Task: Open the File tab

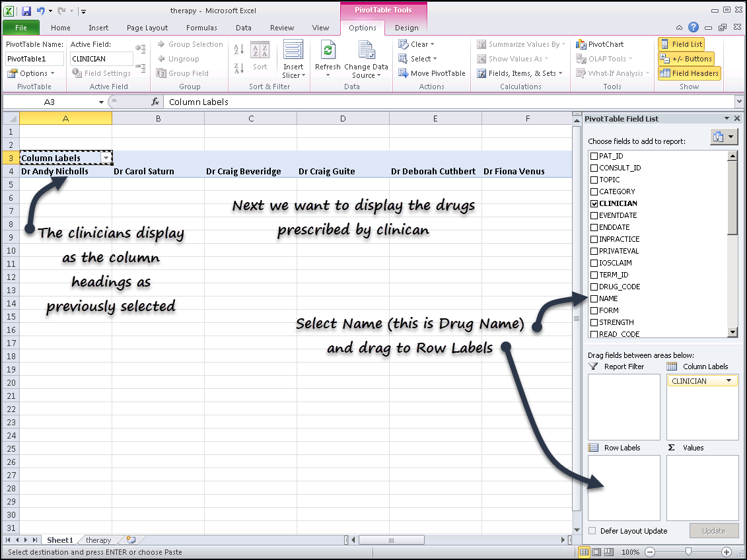Action: click(x=21, y=28)
